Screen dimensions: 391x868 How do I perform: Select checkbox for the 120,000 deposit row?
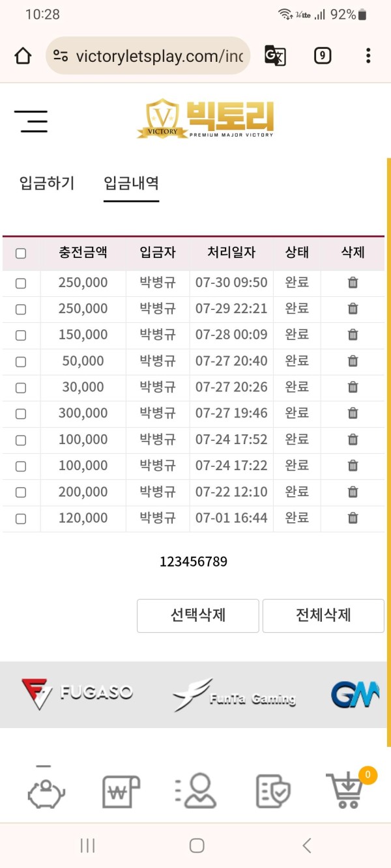pyautogui.click(x=21, y=518)
